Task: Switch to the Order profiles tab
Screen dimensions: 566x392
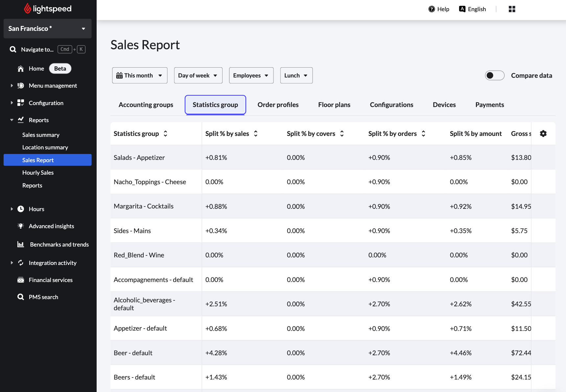Action: [x=278, y=105]
